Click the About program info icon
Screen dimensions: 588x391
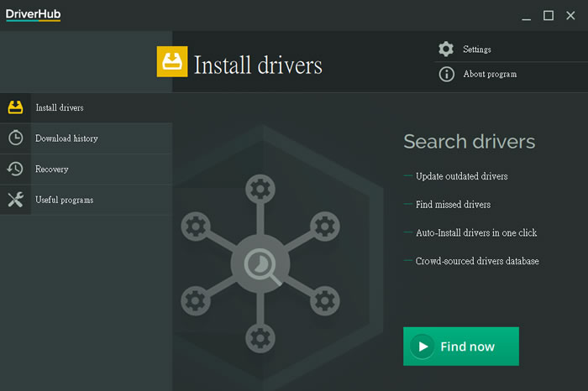point(446,74)
